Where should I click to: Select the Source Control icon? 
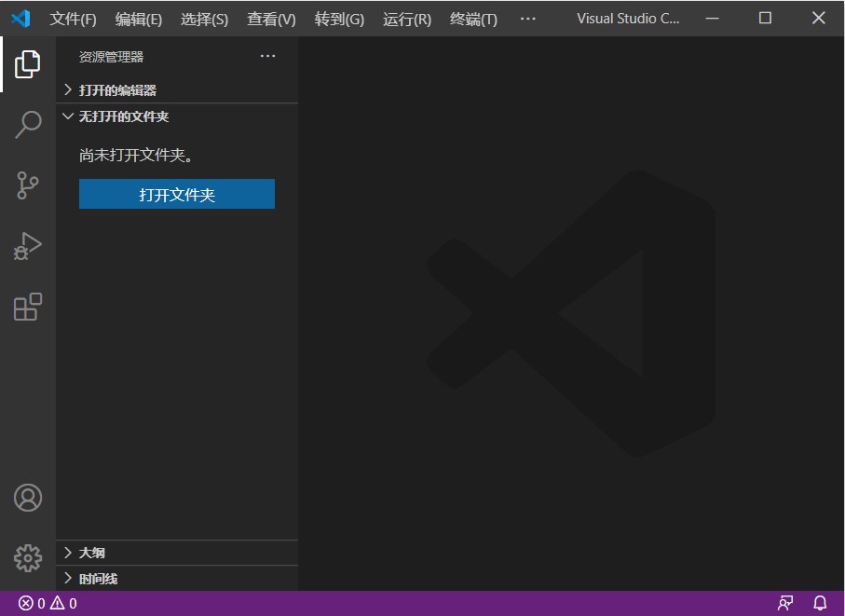27,185
